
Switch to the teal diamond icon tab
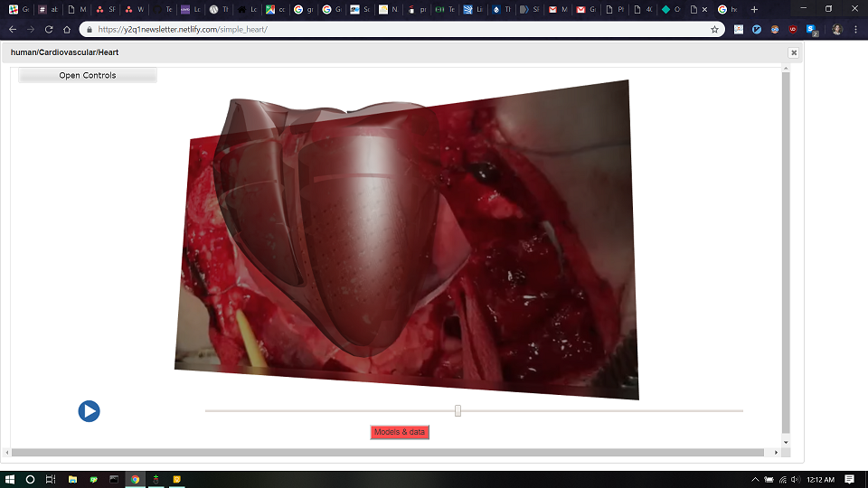(670, 9)
